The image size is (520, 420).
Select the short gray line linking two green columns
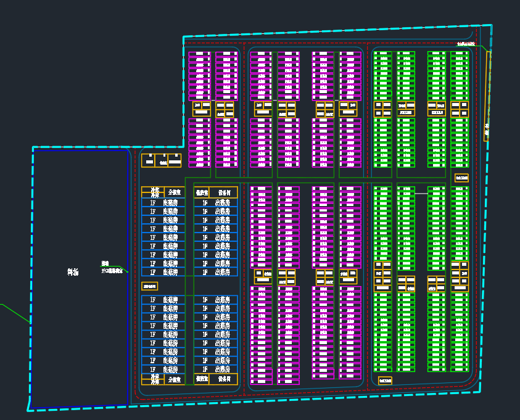click(421, 194)
